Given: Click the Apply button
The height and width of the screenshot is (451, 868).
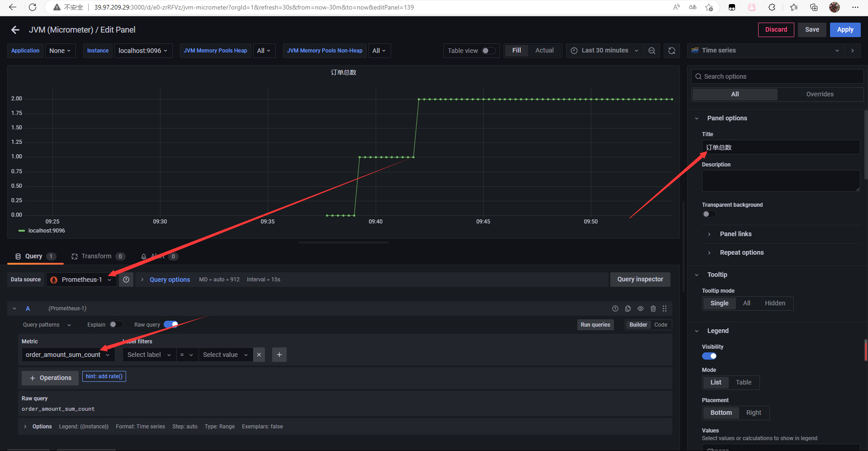Looking at the screenshot, I should coord(845,29).
